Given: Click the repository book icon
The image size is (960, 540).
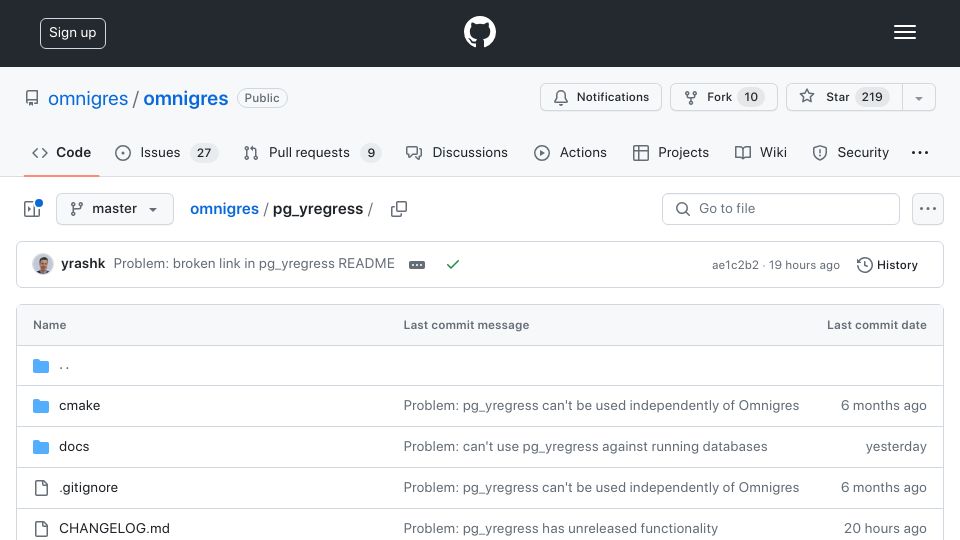Looking at the screenshot, I should tap(32, 98).
